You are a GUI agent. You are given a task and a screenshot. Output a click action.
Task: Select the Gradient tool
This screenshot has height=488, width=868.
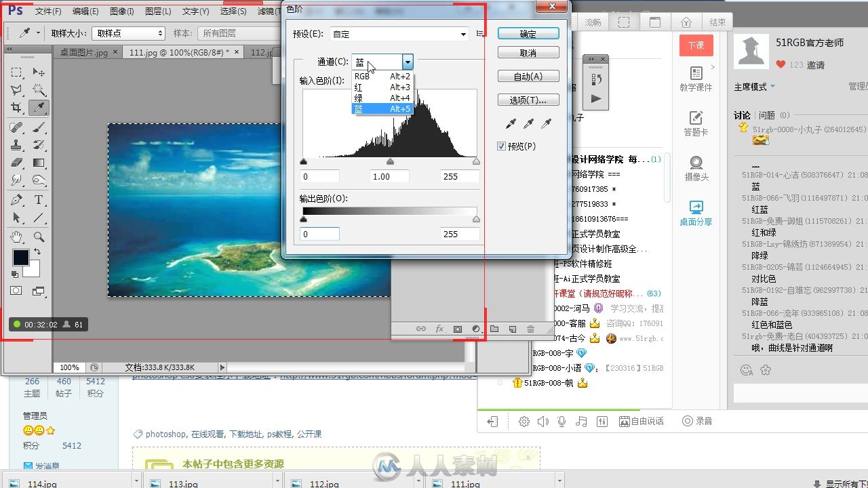tap(39, 163)
